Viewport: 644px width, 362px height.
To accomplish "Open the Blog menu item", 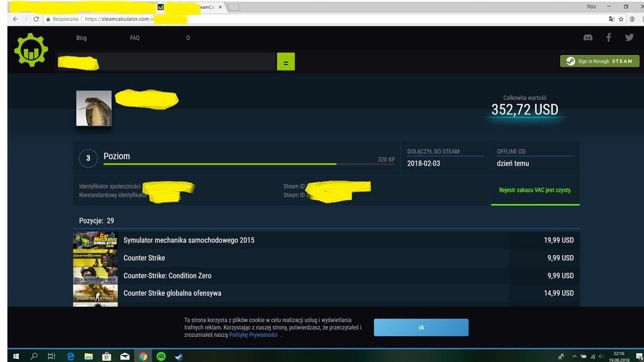I will tap(81, 38).
